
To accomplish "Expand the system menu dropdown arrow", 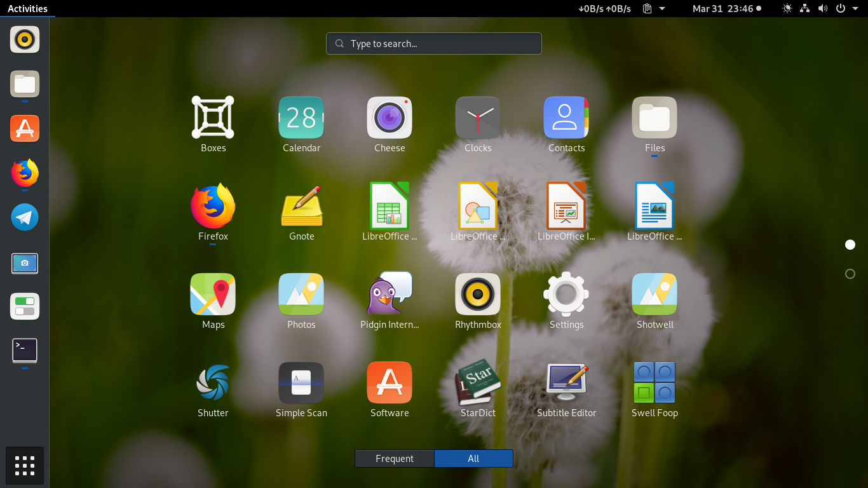I will point(855,8).
